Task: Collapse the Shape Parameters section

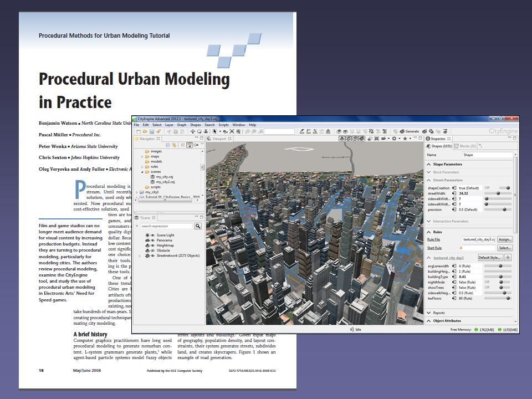Action: click(x=429, y=164)
